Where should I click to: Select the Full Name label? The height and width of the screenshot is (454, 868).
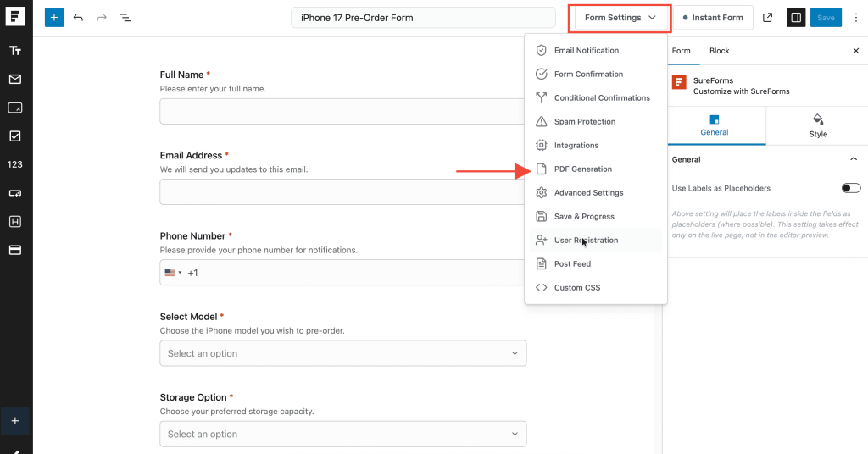tap(181, 75)
